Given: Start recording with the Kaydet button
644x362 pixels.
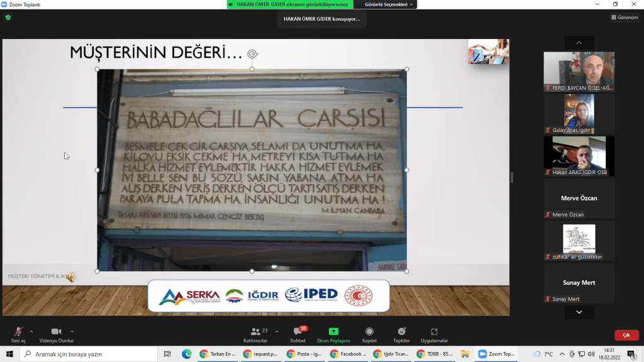Looking at the screenshot, I should 369,334.
